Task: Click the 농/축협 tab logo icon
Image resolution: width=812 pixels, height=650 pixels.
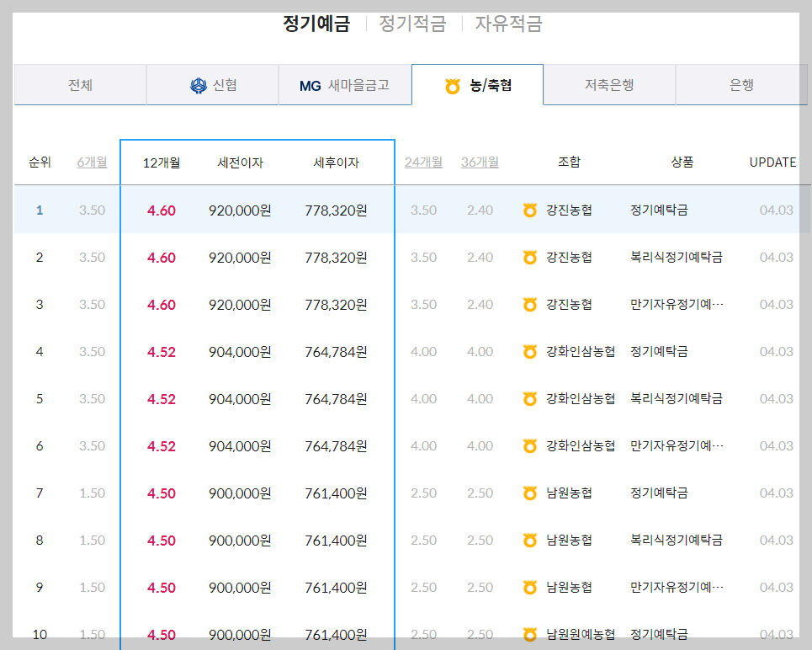Action: tap(453, 86)
